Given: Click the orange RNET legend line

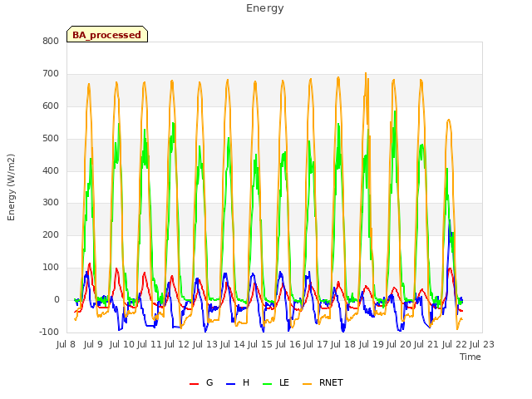Looking at the screenshot, I should pyautogui.click(x=307, y=384).
